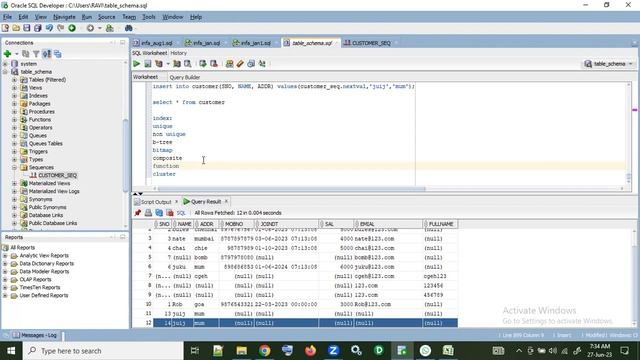Viewport: 640px width, 360px height.
Task: Click the Commit icon in worksheet toolbar
Action: [202, 64]
